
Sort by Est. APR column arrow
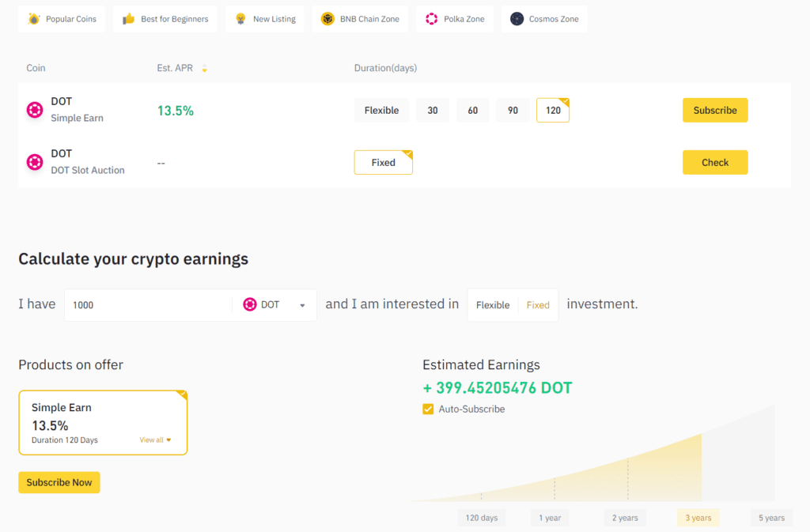(x=205, y=69)
